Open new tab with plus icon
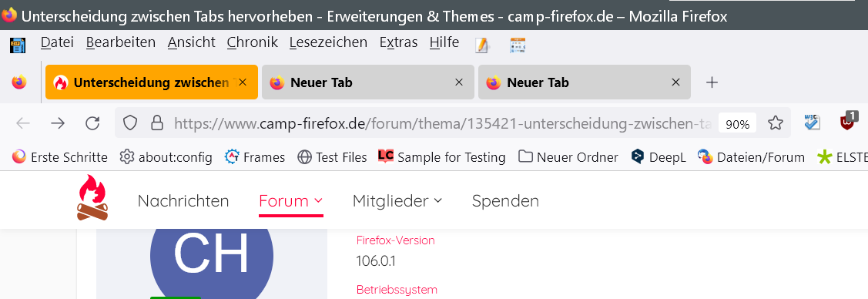 coord(712,82)
